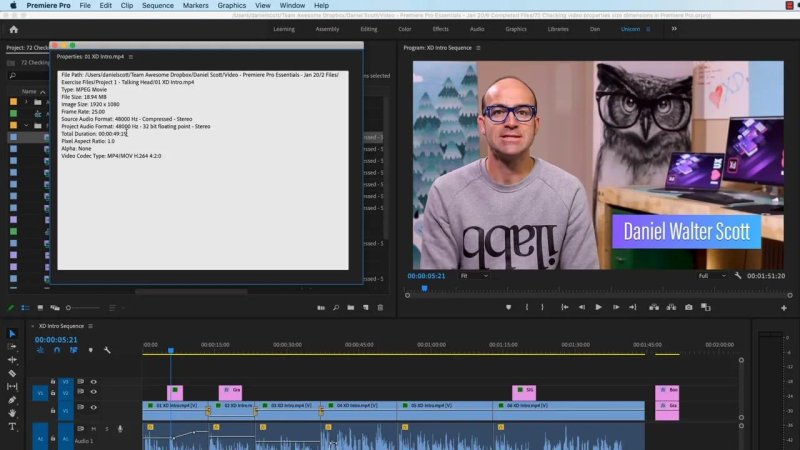
Task: Click Go to In point button
Action: [564, 307]
